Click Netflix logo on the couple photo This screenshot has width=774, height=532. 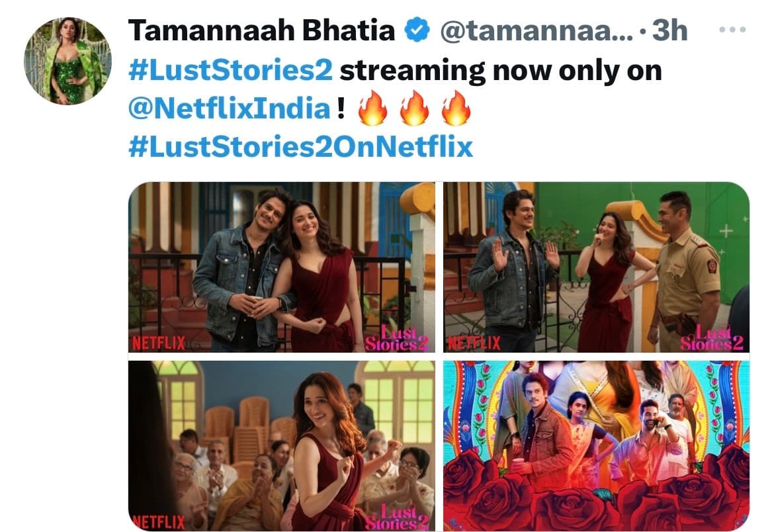click(159, 343)
